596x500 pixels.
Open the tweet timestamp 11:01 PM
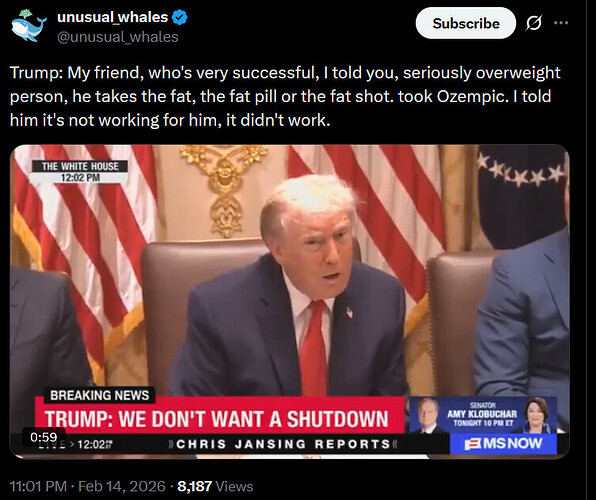pos(38,486)
